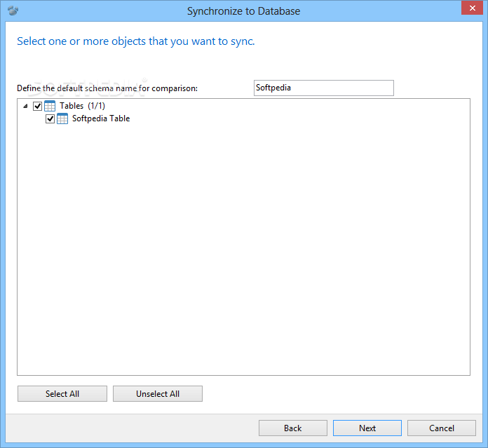Collapse the Tables tree node
The image size is (488, 448).
click(x=25, y=106)
